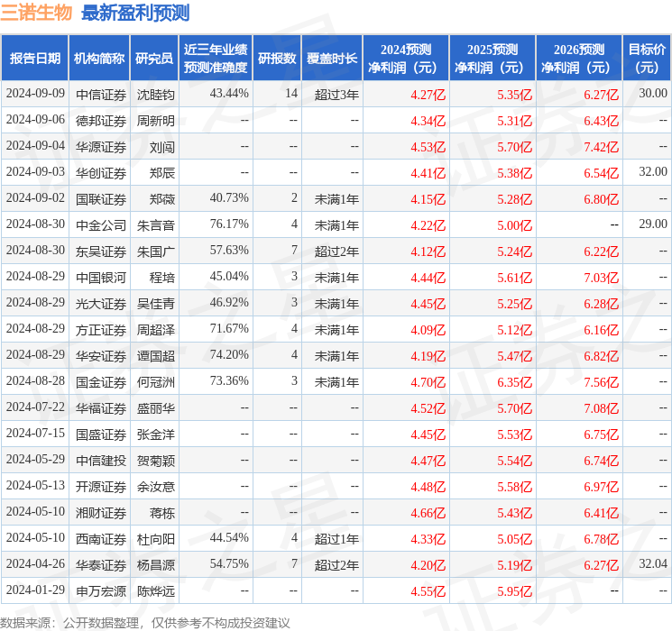Click institution 华泰证券
672x631 pixels.
click(101, 565)
